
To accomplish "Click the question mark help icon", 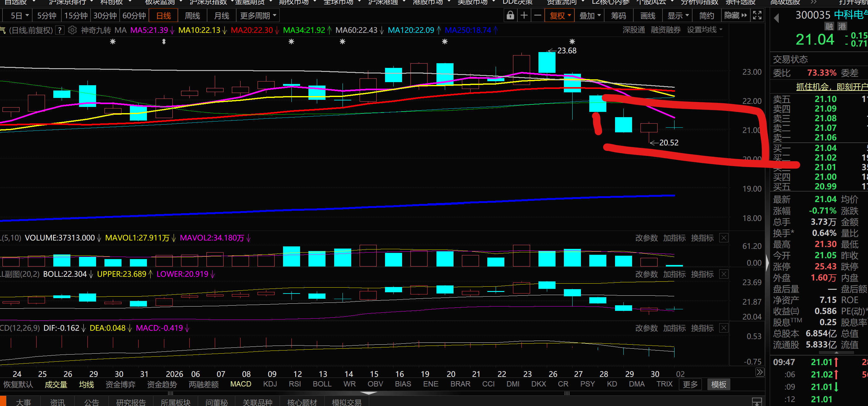I will (60, 30).
